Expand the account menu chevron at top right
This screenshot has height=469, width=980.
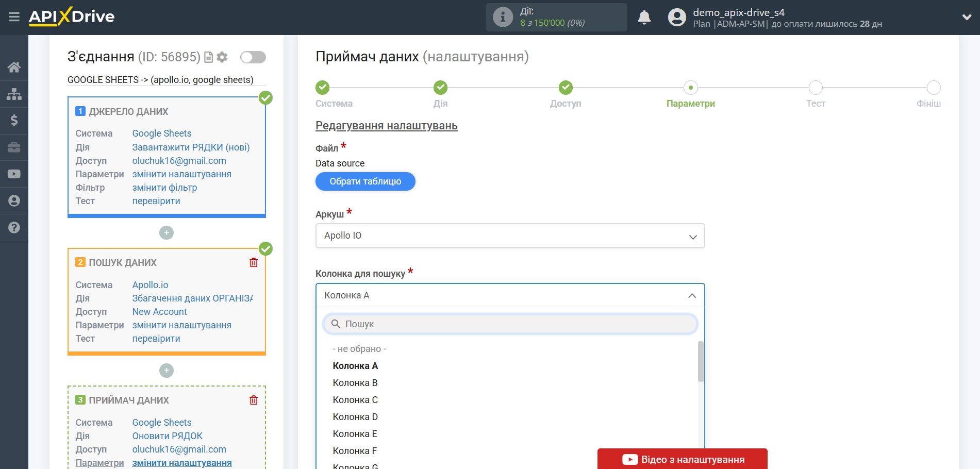966,17
